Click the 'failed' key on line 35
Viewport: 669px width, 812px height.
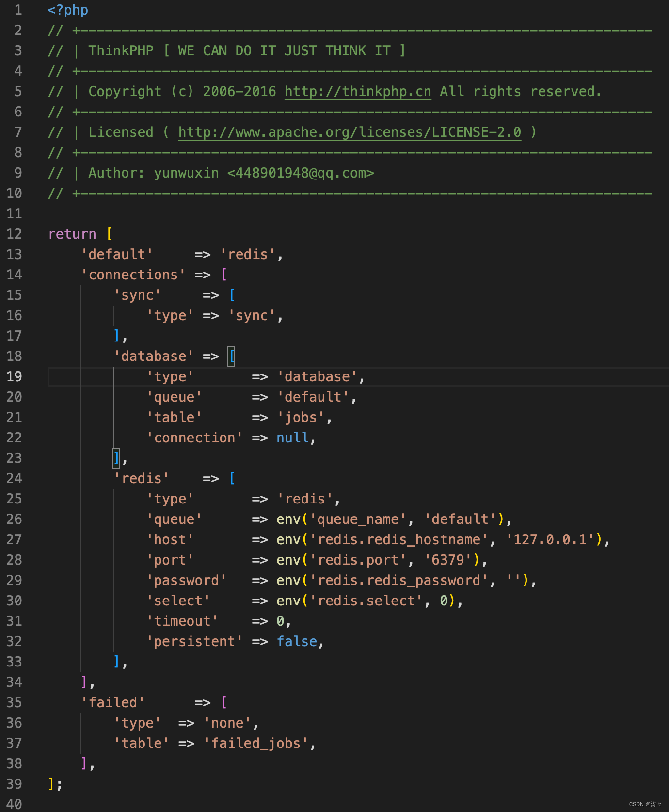113,703
